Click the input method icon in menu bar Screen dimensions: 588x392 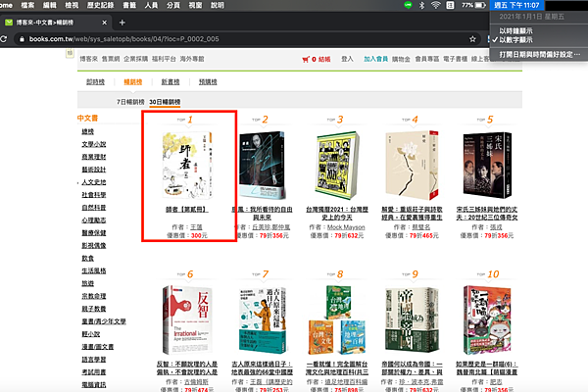(450, 5)
